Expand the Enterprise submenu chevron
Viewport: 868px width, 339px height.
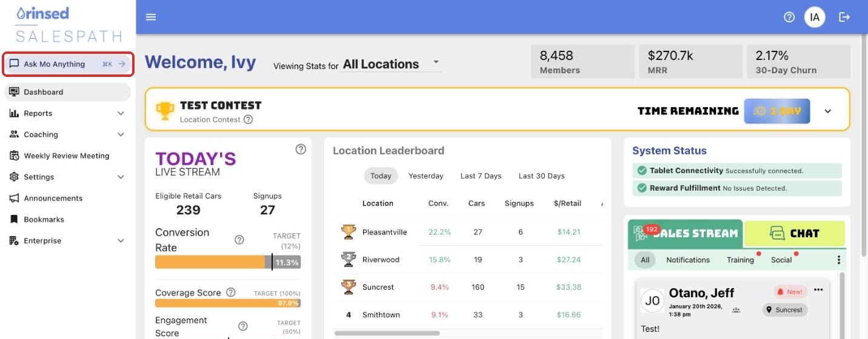[121, 240]
